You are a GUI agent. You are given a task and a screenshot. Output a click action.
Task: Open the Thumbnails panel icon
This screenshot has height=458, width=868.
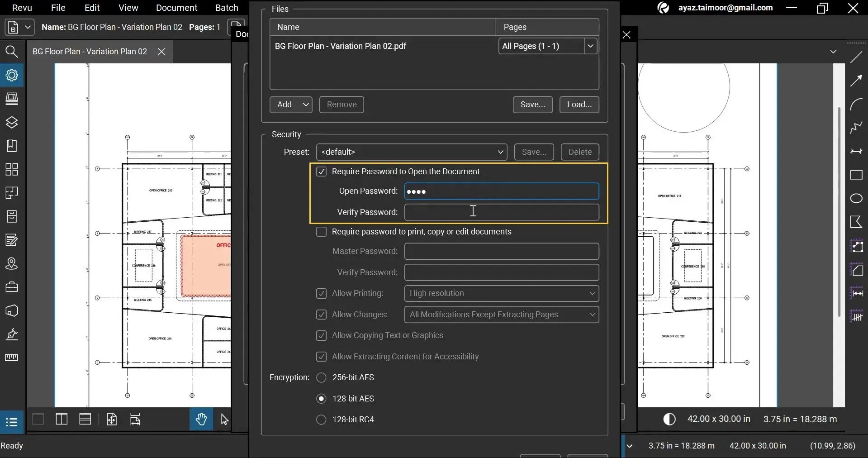12,169
